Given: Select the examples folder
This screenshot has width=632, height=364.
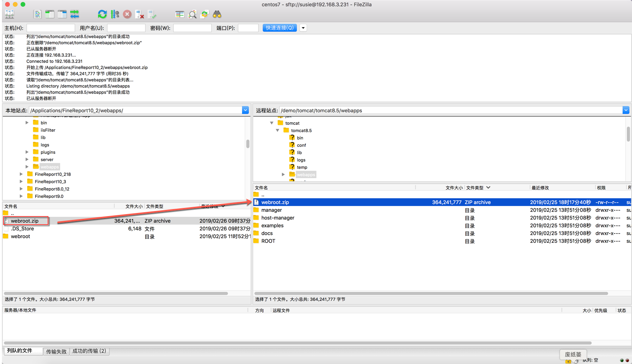Looking at the screenshot, I should pyautogui.click(x=442, y=225).
